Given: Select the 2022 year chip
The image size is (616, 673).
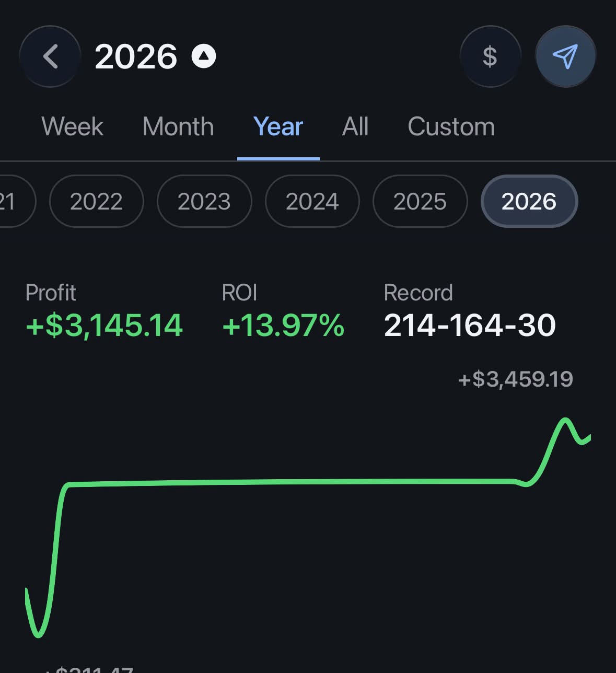Looking at the screenshot, I should [96, 201].
